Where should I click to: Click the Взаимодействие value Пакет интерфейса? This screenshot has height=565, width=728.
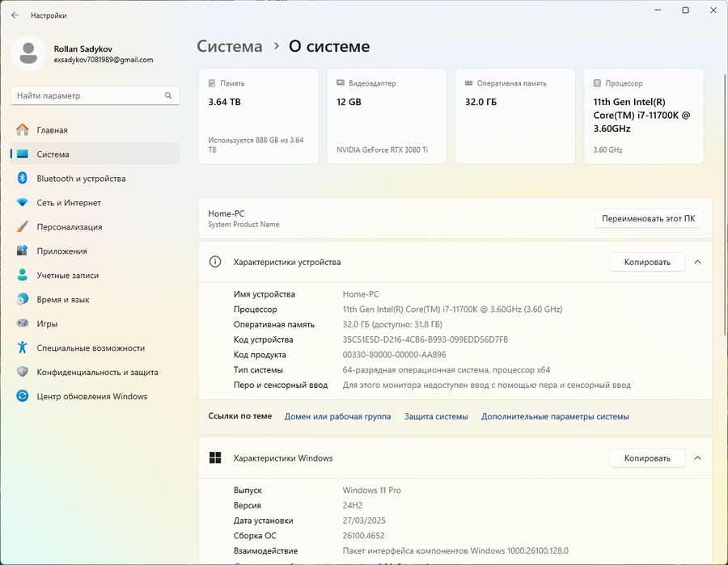point(455,551)
